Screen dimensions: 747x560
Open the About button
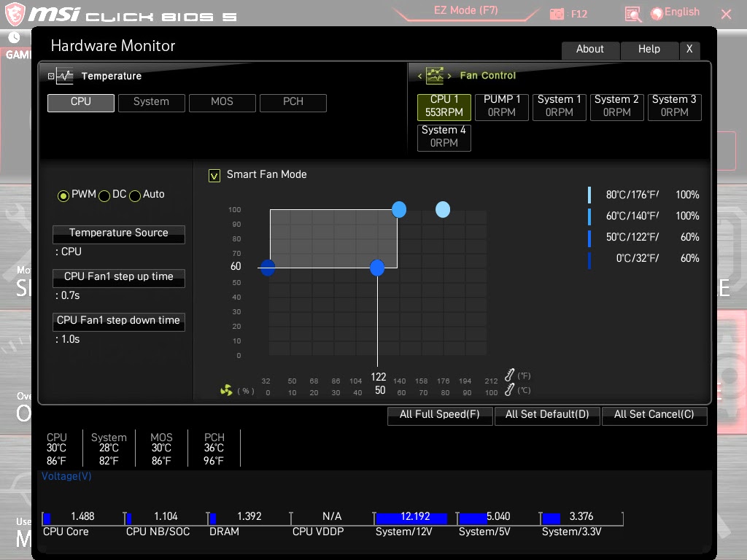(590, 50)
